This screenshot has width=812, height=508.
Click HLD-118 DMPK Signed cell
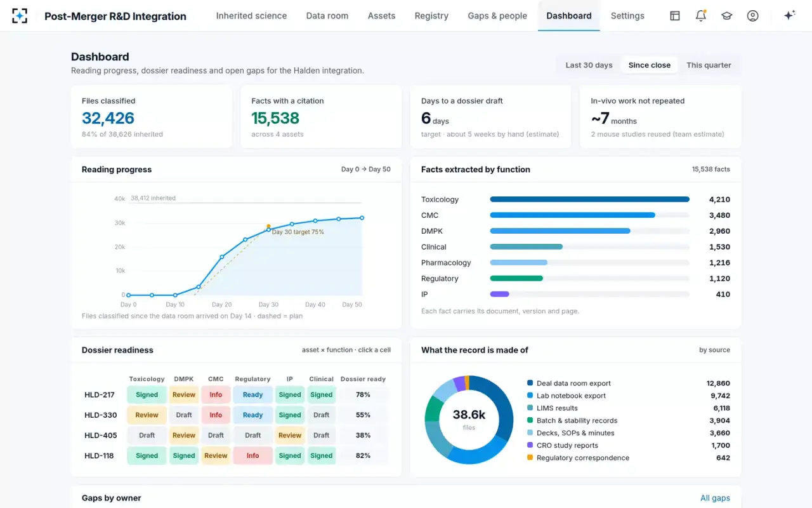(184, 455)
